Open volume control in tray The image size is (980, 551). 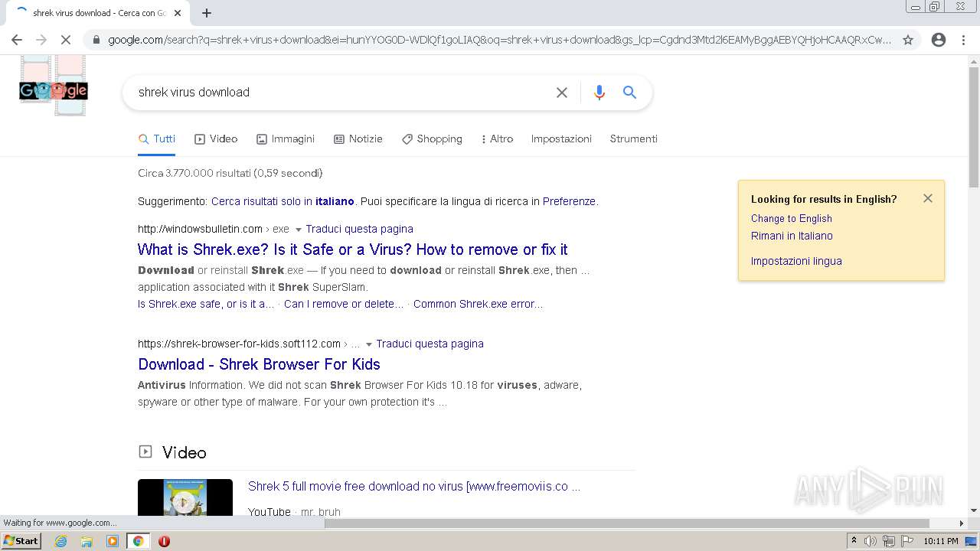(x=871, y=541)
